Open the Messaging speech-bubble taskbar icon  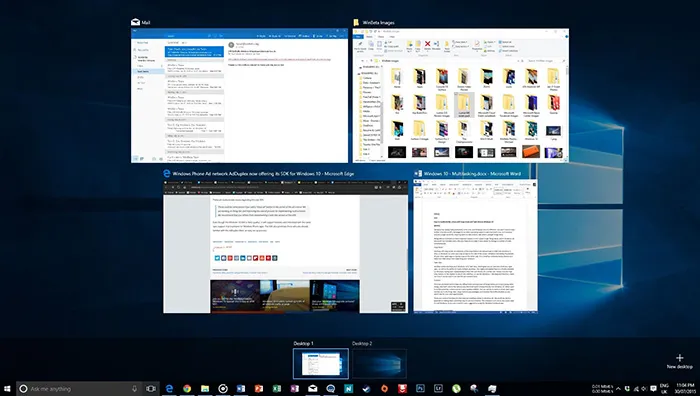(x=330, y=388)
